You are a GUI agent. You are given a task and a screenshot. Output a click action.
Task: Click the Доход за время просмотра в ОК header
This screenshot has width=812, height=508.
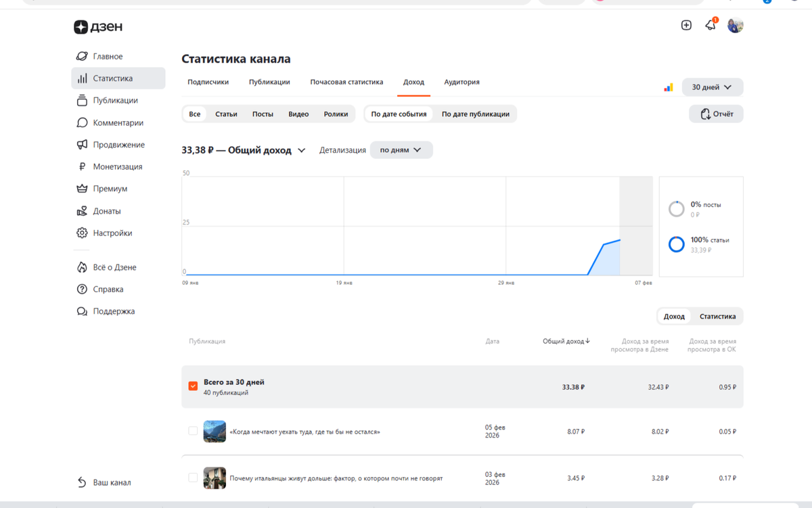pyautogui.click(x=712, y=345)
